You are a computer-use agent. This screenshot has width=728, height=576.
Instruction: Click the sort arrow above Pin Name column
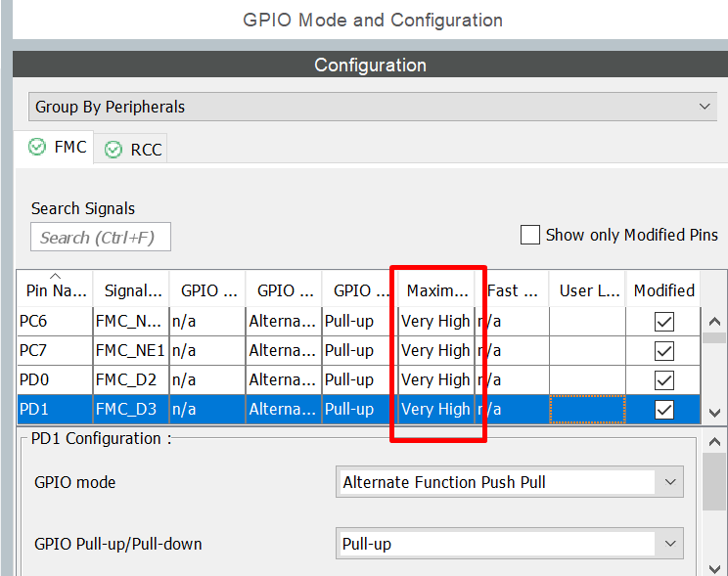(55, 276)
